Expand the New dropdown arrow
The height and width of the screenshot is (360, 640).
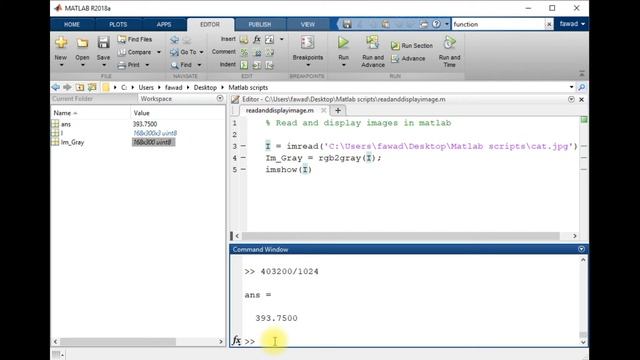click(61, 65)
